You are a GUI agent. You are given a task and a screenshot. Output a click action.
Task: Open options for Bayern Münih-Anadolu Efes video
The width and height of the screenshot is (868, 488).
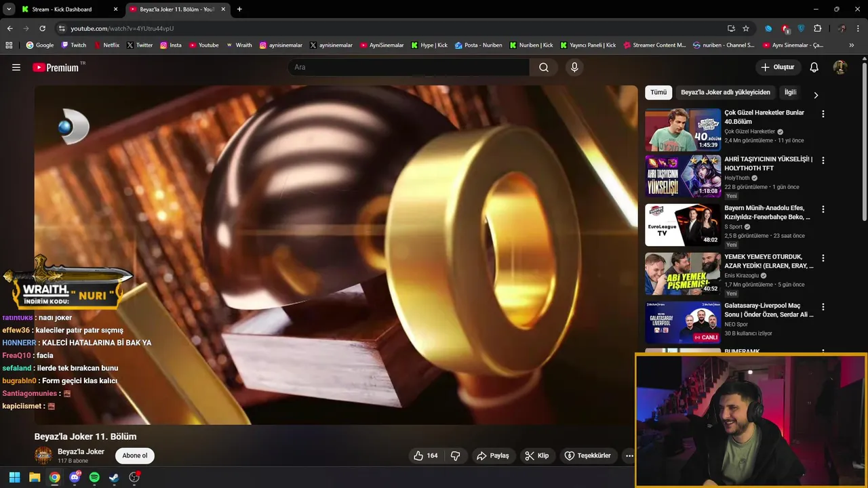pyautogui.click(x=823, y=209)
